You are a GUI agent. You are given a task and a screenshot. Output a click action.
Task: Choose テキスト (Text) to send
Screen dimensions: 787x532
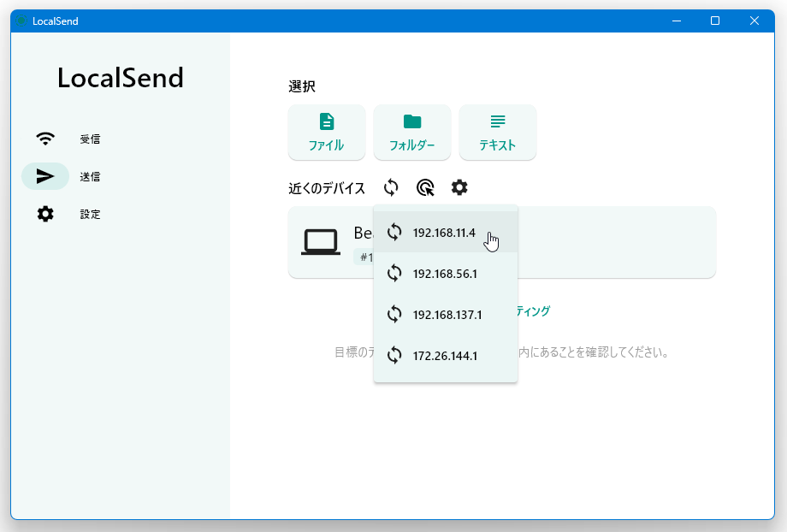tap(497, 133)
